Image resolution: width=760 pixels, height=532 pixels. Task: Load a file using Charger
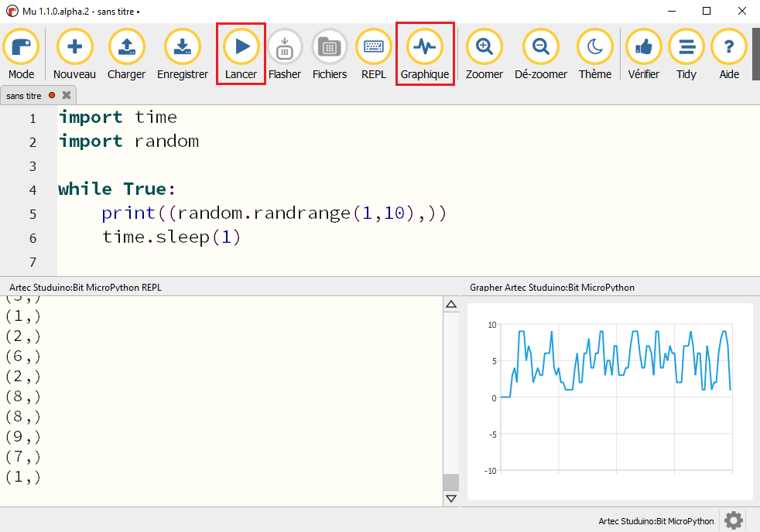pyautogui.click(x=126, y=53)
